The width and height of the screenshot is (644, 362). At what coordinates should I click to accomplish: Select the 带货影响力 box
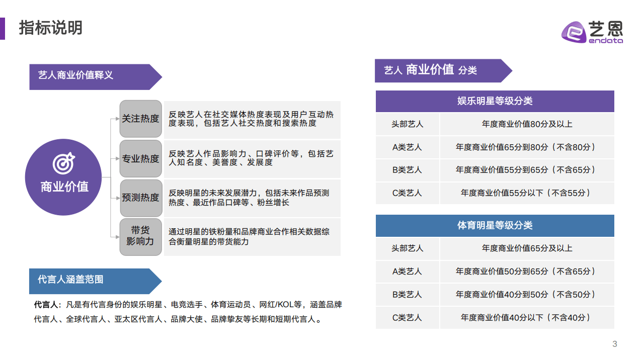pos(140,237)
